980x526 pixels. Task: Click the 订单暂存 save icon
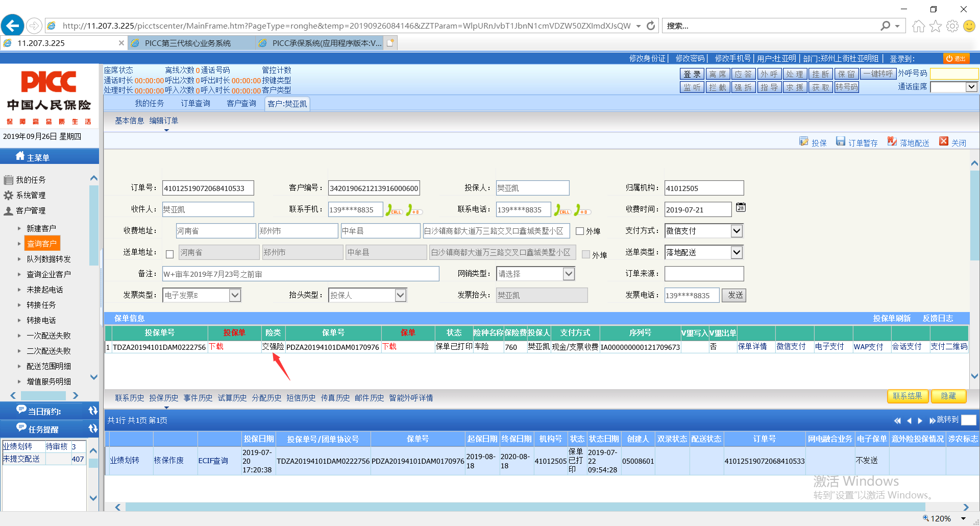(x=841, y=141)
